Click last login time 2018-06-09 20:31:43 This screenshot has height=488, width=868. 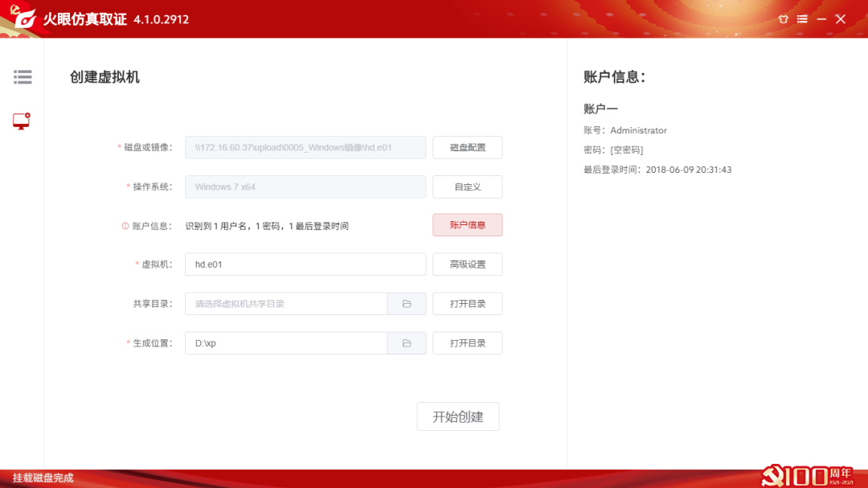click(x=689, y=170)
